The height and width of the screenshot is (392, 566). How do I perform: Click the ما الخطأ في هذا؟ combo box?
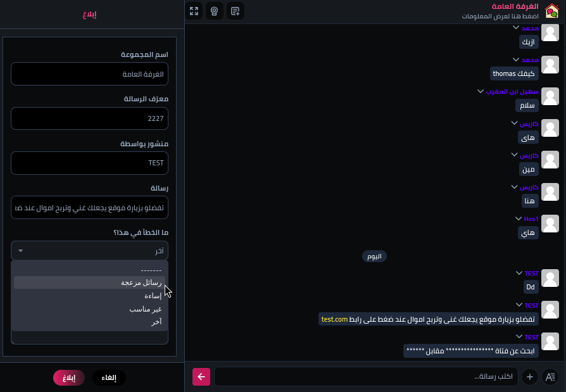coord(89,251)
